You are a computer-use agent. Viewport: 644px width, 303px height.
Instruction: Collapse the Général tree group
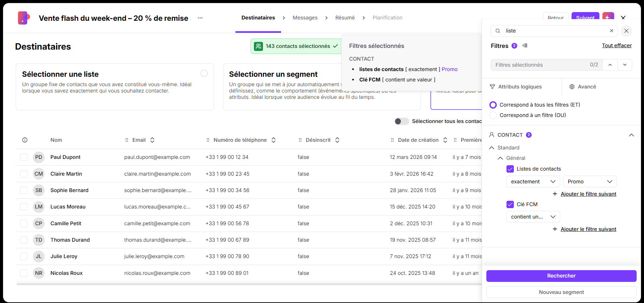[500, 158]
